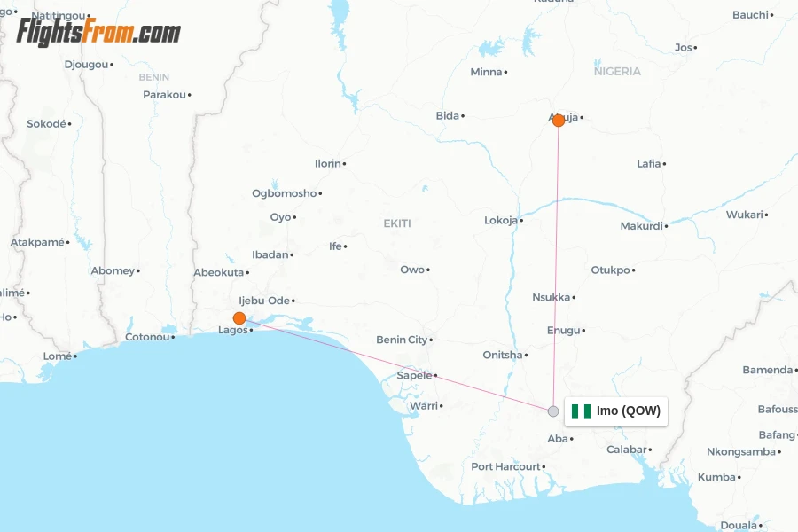
Task: Click the Ogbomosho city label
Action: tap(284, 193)
